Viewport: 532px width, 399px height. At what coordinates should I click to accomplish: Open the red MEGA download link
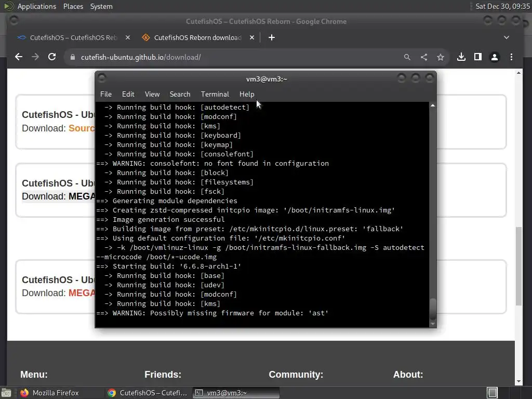(82, 293)
